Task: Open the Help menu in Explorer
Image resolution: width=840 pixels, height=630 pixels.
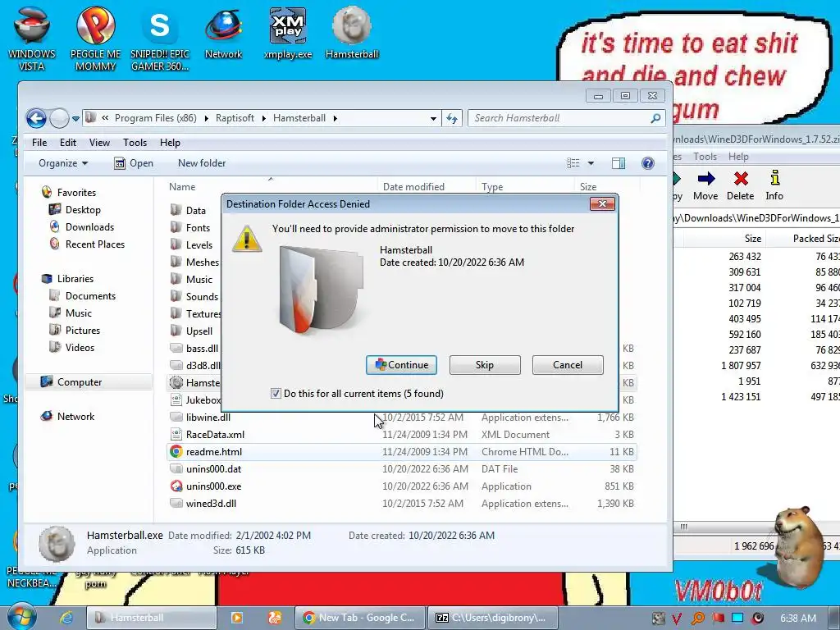Action: [x=170, y=143]
